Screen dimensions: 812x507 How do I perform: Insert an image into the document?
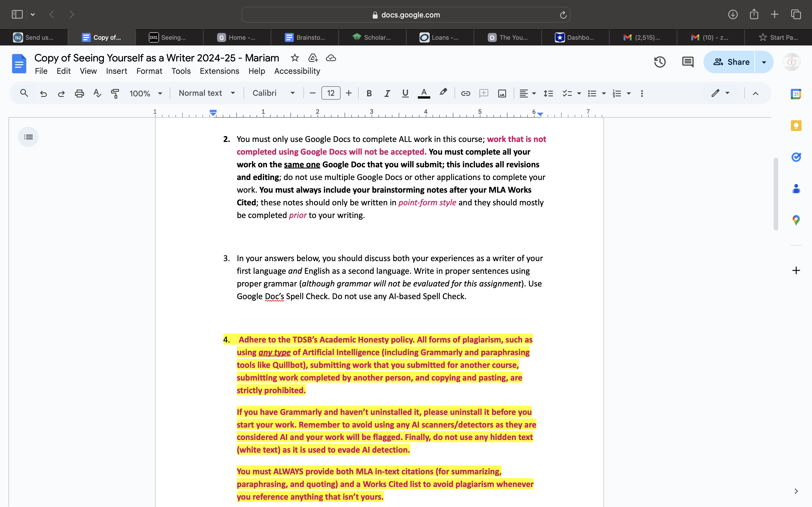(x=502, y=93)
